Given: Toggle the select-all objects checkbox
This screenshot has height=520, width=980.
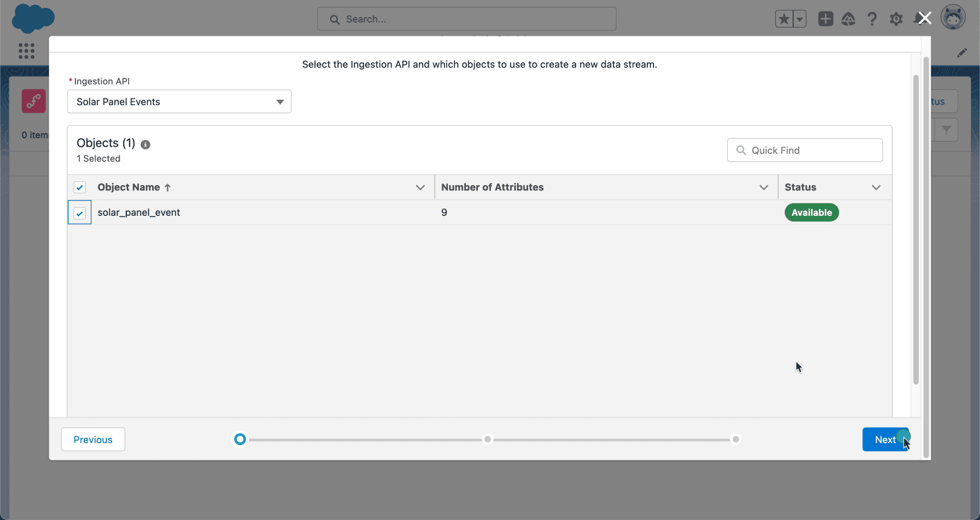Looking at the screenshot, I should 80,187.
